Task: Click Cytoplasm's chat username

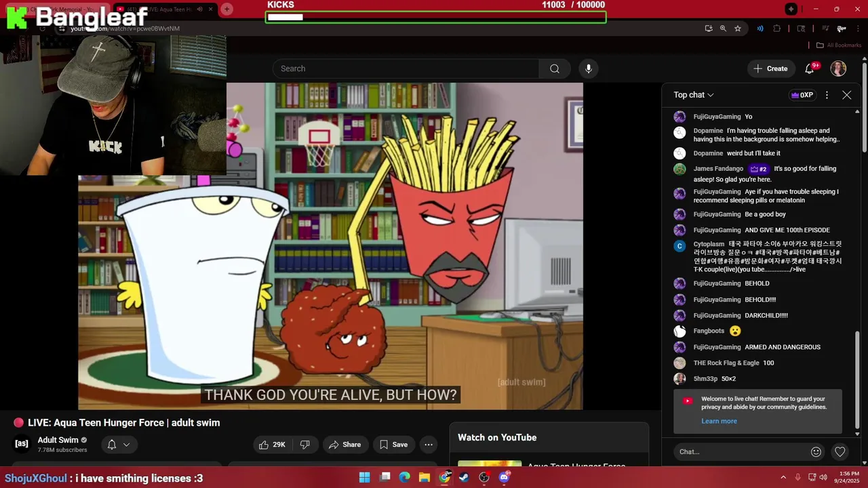Action: tap(709, 244)
